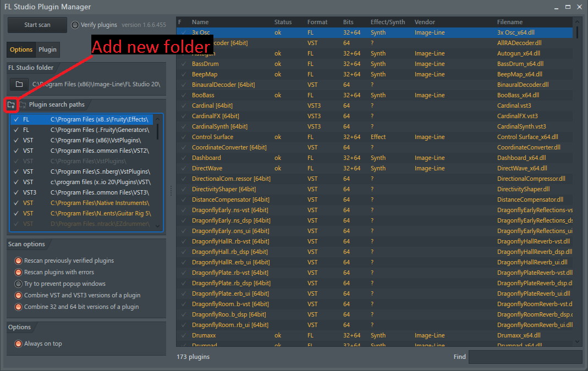Switch to the Plugin tab
This screenshot has height=371, width=588.
47,49
